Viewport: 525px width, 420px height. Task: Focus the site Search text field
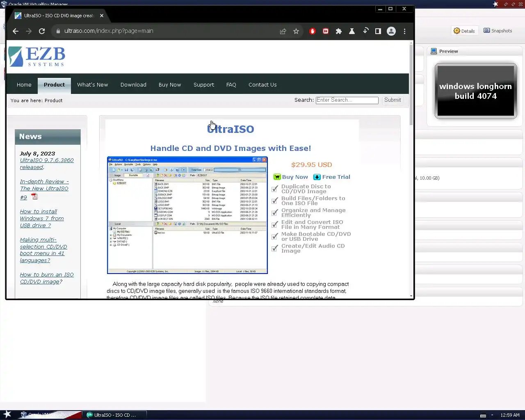tap(347, 100)
